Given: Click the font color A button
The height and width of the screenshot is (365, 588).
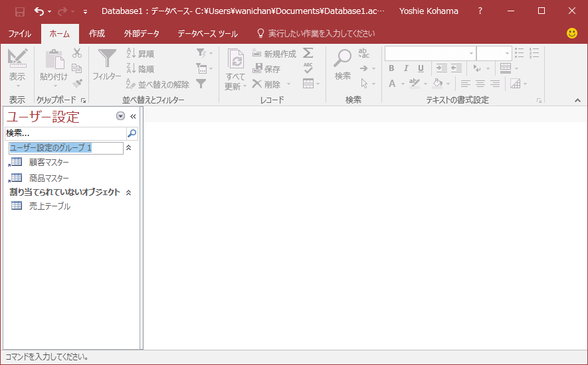Looking at the screenshot, I should (x=392, y=83).
